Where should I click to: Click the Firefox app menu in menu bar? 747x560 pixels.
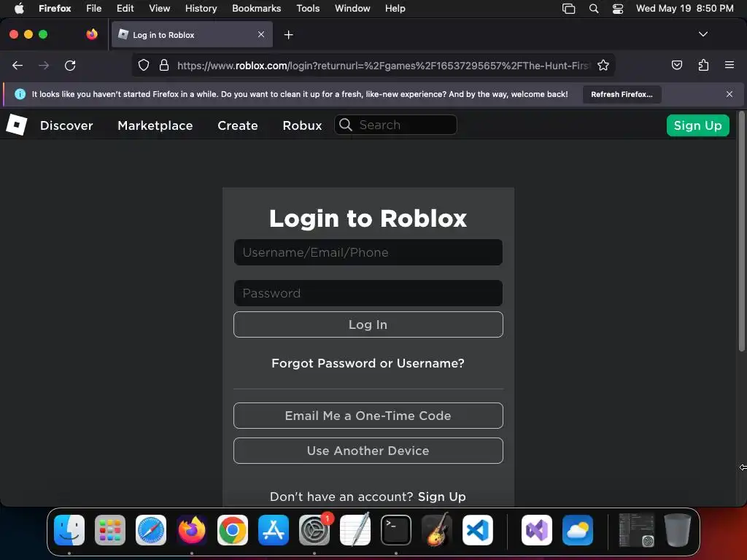click(x=55, y=9)
